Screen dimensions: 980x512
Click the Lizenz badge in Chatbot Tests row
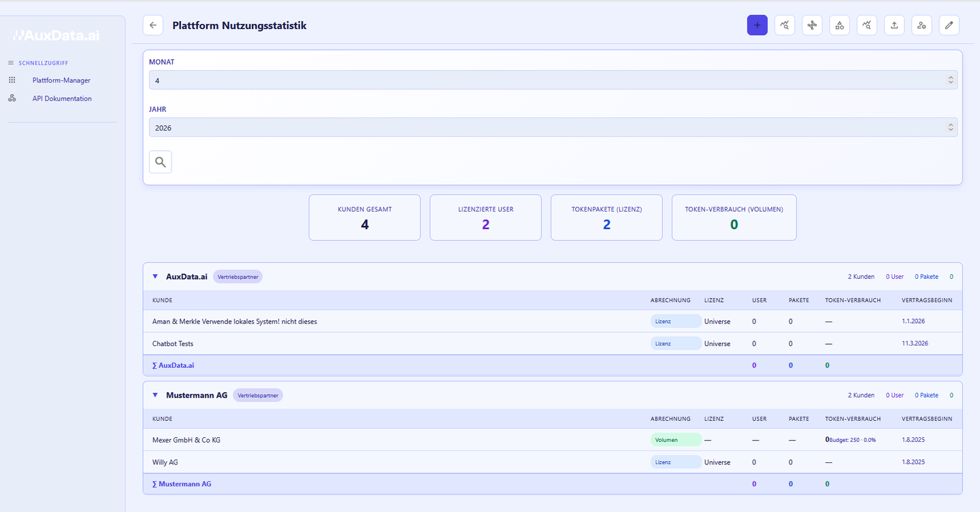pyautogui.click(x=676, y=343)
